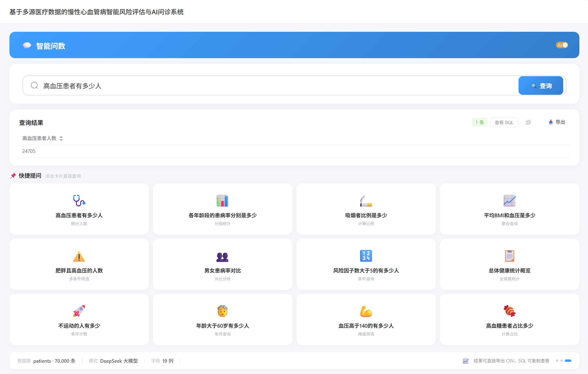
Task: Click the 点击卡片直接查询 hint text
Action: click(63, 176)
